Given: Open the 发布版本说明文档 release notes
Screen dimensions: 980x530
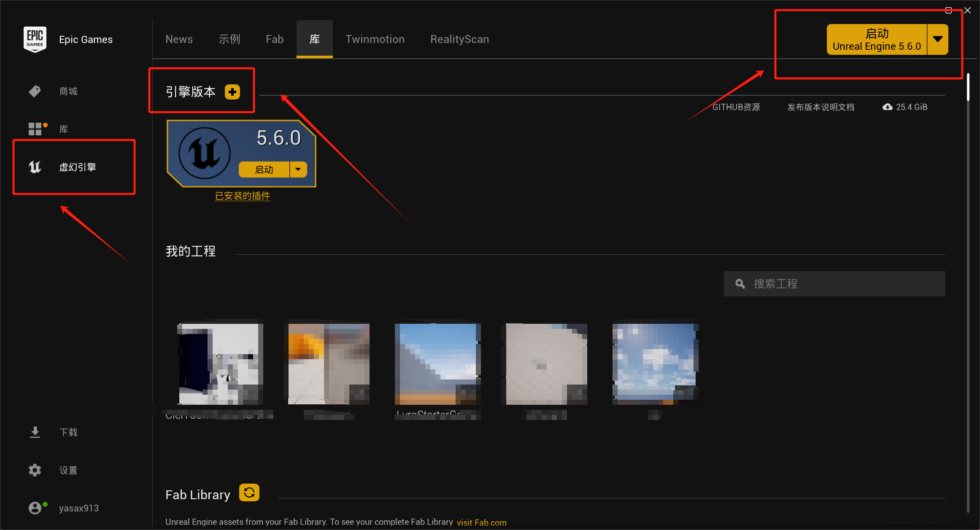Looking at the screenshot, I should 820,107.
